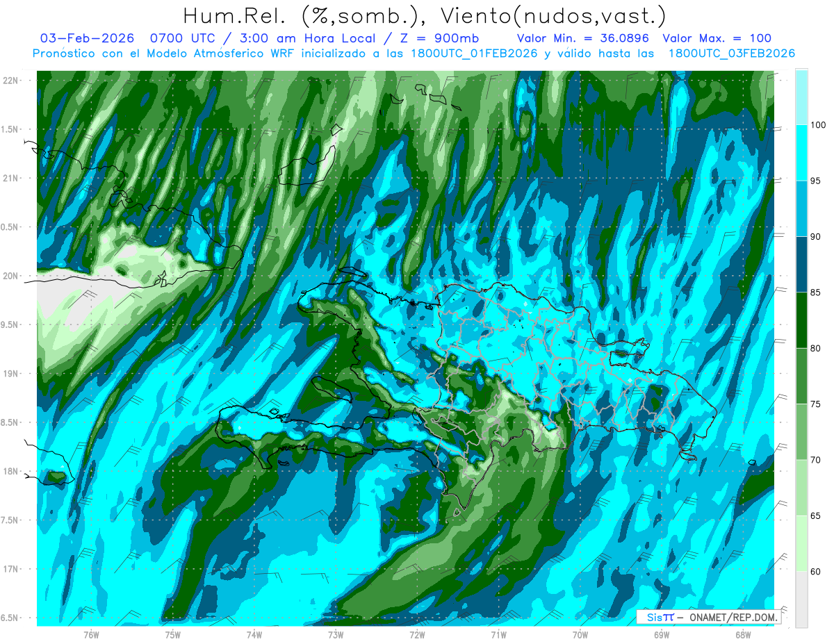The width and height of the screenshot is (834, 644).
Task: Click the colorbar label "85"
Action: 815,292
